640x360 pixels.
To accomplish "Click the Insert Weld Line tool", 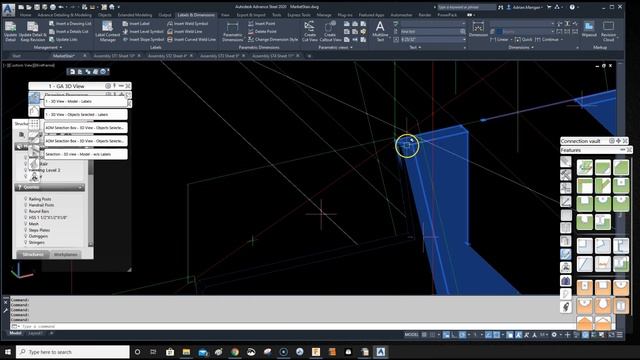I will point(185,31).
